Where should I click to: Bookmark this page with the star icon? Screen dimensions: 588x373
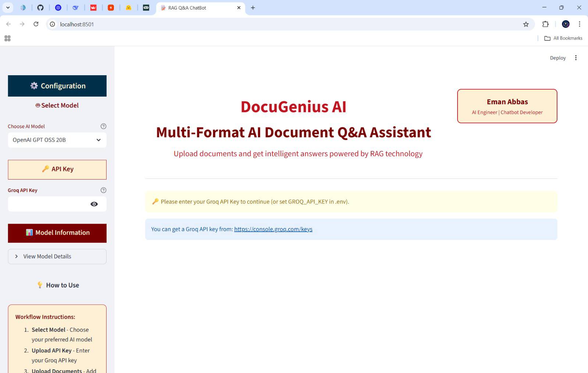tap(526, 24)
